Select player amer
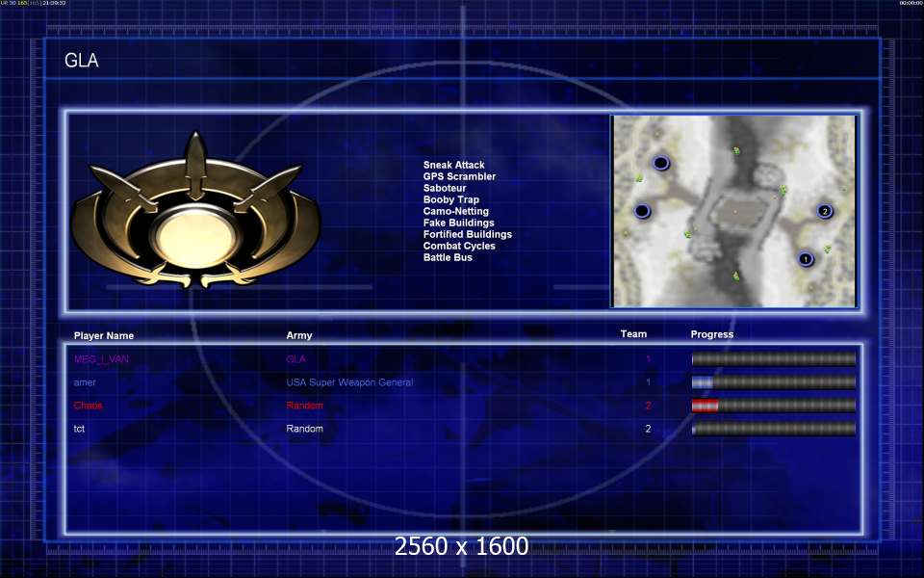Viewport: 924px width, 578px height. (85, 382)
